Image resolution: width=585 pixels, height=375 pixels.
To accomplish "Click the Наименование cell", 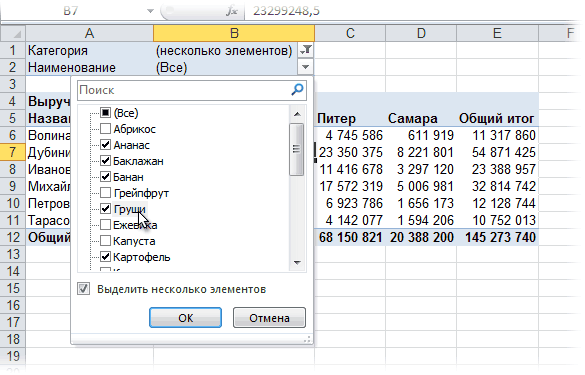I will click(x=90, y=68).
